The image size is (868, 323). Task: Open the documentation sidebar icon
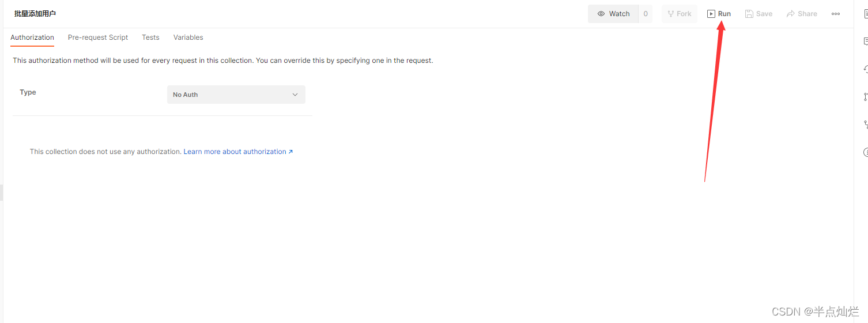pyautogui.click(x=865, y=14)
